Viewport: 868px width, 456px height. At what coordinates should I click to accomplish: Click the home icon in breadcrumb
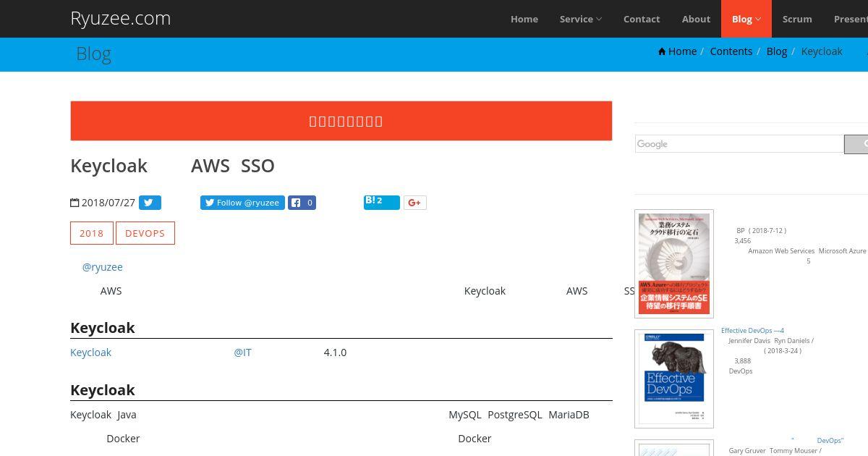pos(662,51)
